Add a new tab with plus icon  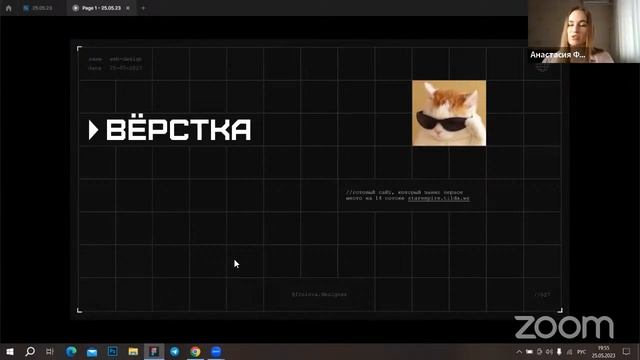(143, 8)
